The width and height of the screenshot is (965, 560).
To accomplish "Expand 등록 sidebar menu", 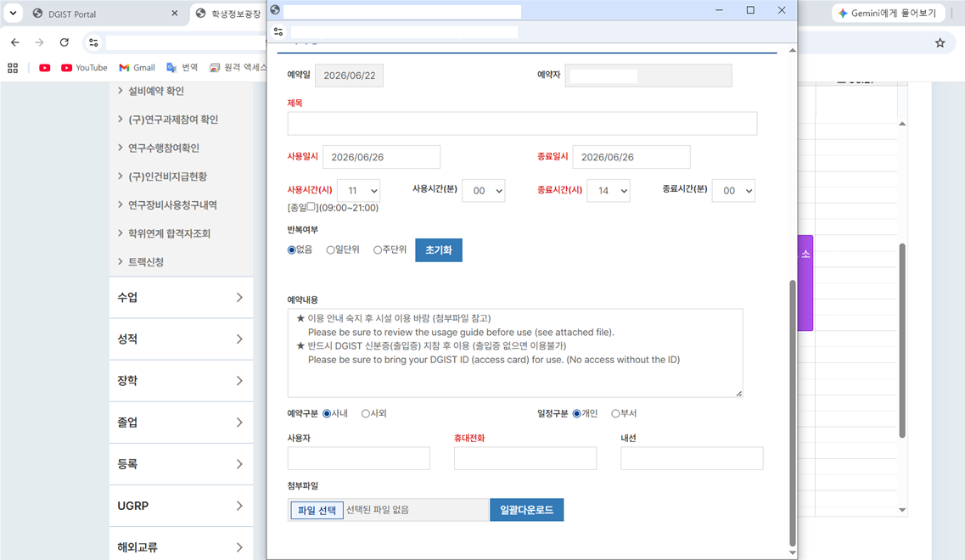I will [181, 464].
